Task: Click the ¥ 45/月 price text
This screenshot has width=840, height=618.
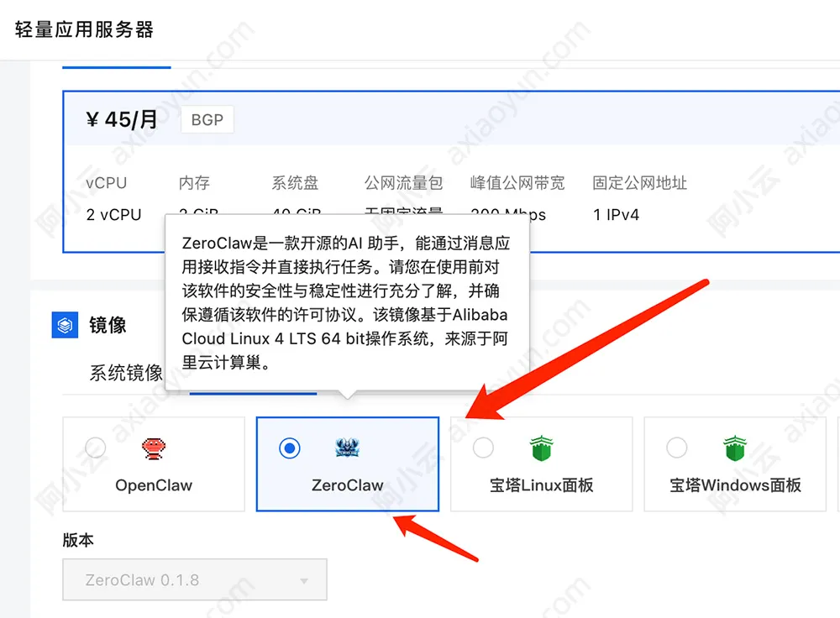Action: tap(122, 119)
